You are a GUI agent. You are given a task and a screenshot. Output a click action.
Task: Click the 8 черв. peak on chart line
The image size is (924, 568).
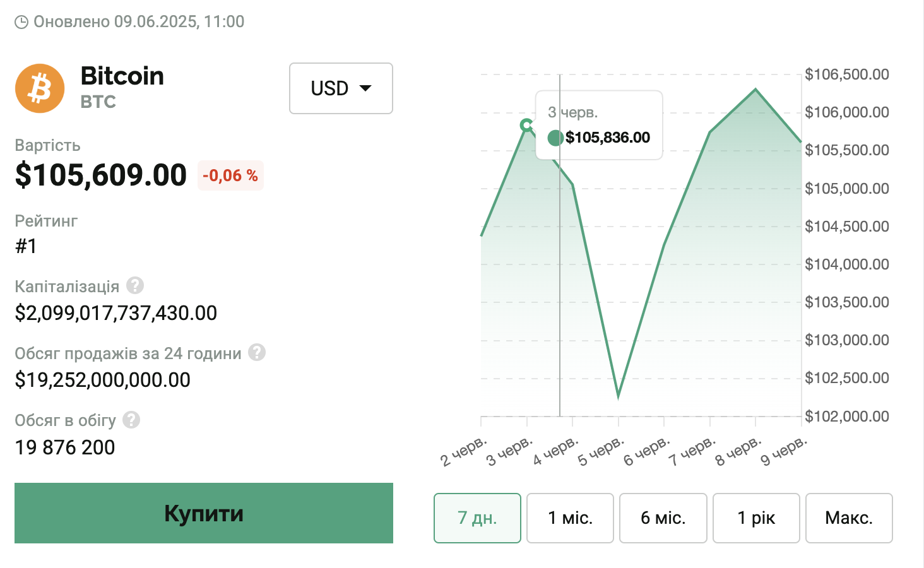point(755,90)
